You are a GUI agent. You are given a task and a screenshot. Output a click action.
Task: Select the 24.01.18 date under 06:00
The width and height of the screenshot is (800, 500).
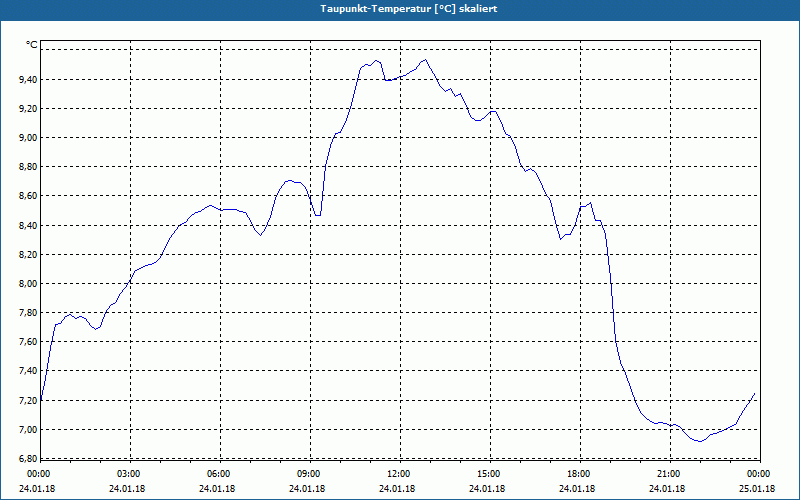click(x=217, y=488)
